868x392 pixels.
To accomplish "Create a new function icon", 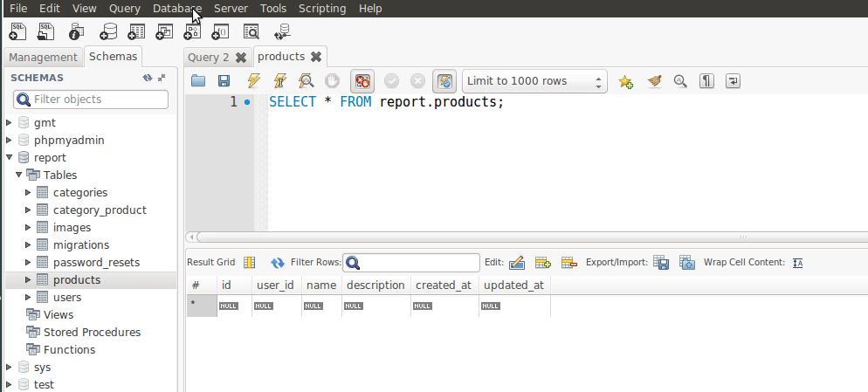I will pyautogui.click(x=220, y=31).
